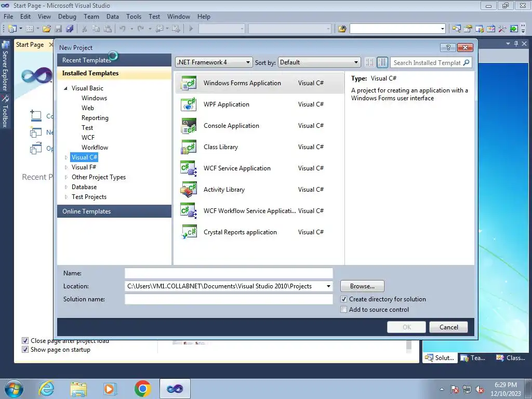Open Google Chrome from the taskbar
532x399 pixels.
pyautogui.click(x=142, y=389)
